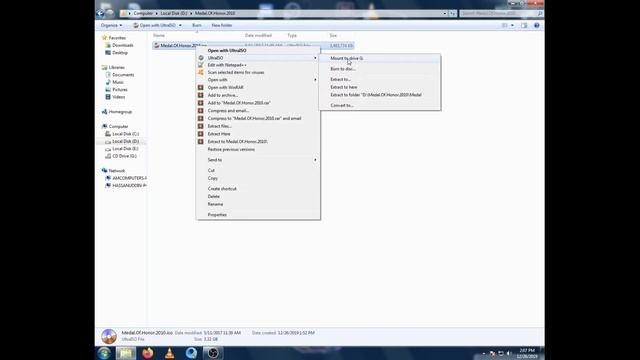Select Network in the navigation pane
The image size is (640, 360).
tap(117, 171)
